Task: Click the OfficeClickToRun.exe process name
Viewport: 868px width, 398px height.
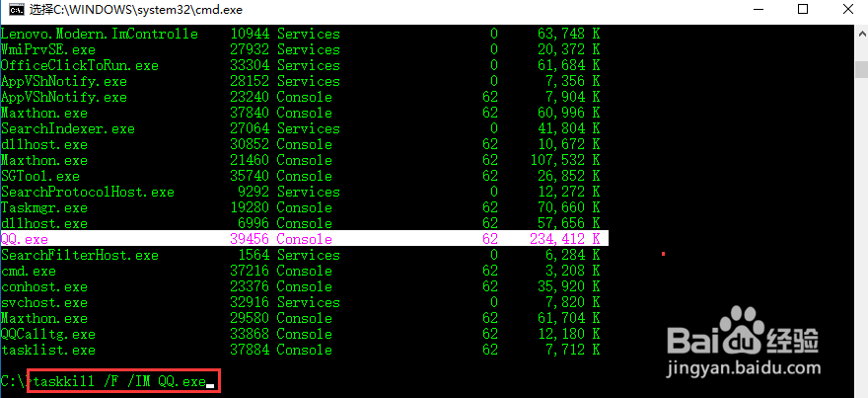Action: pos(80,65)
